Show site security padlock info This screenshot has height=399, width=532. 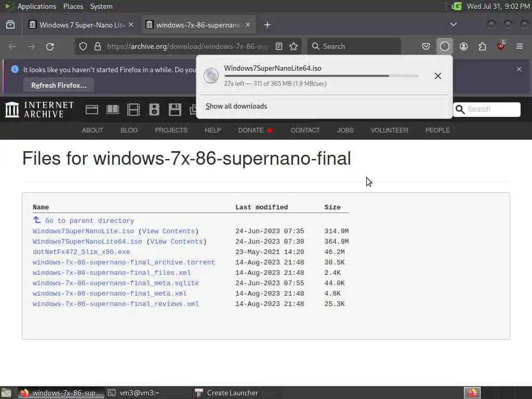click(97, 46)
